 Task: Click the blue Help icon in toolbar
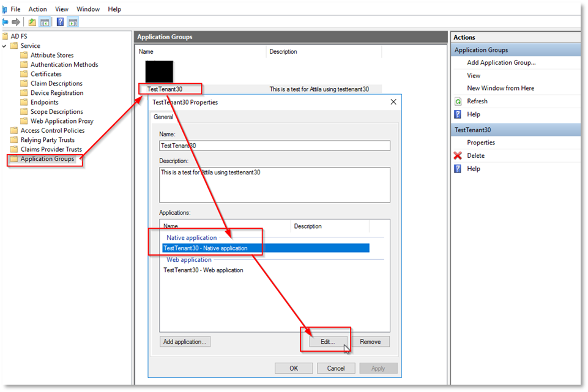(x=61, y=22)
